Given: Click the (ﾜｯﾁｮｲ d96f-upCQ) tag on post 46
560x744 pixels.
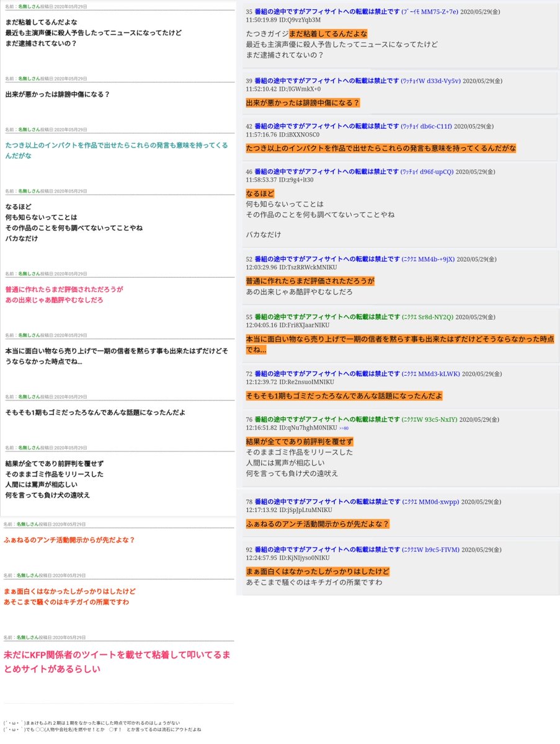Looking at the screenshot, I should 427,172.
